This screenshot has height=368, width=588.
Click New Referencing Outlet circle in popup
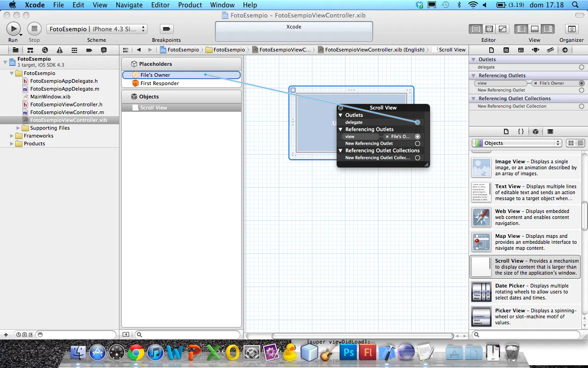[x=418, y=144]
